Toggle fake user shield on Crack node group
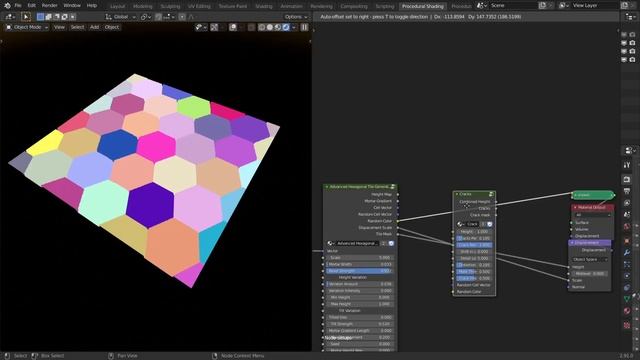 click(x=490, y=224)
